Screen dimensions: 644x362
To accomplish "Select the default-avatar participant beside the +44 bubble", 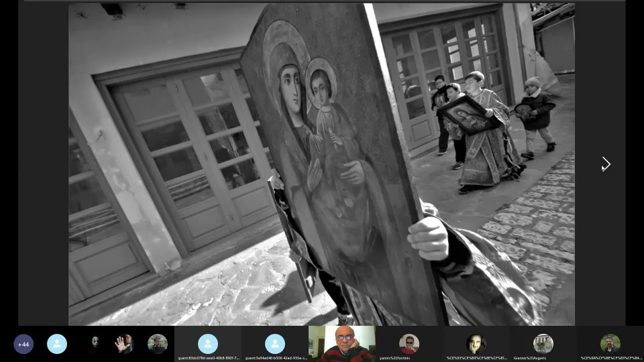I will [x=56, y=344].
